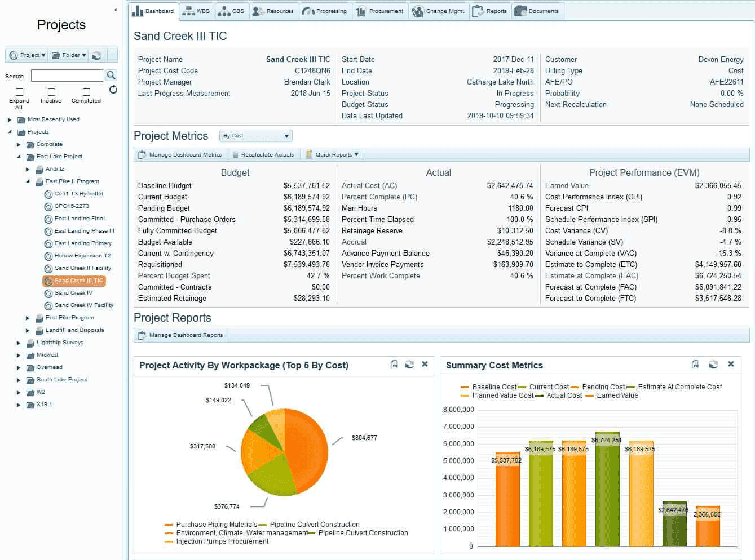Image resolution: width=755 pixels, height=560 pixels.
Task: Click the search magnifier icon
Action: click(111, 75)
